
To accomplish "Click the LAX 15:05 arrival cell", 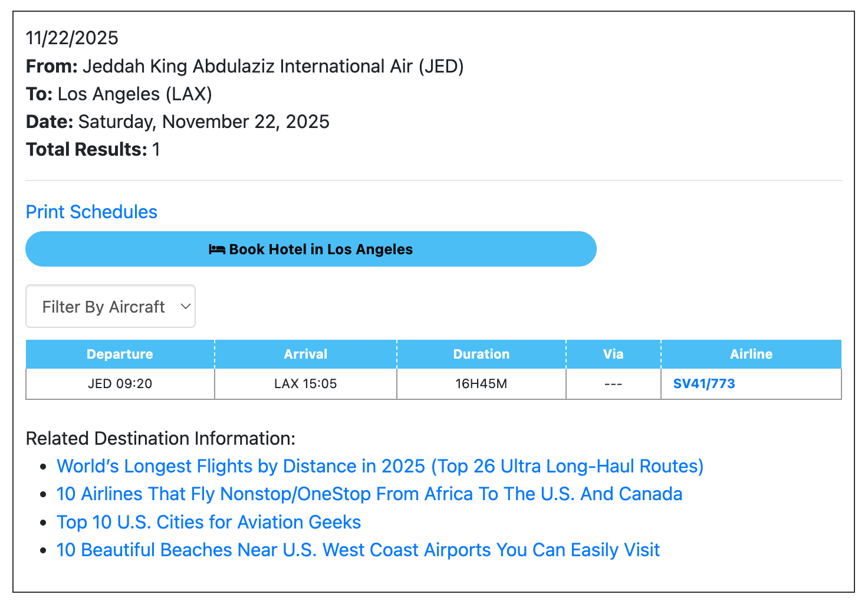I will (305, 384).
